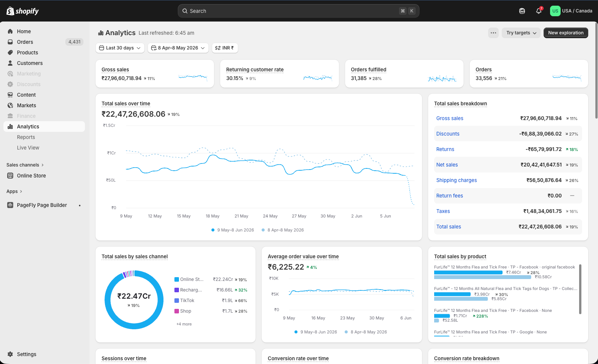The image size is (598, 364).
Task: Click the US store avatar
Action: (x=555, y=11)
